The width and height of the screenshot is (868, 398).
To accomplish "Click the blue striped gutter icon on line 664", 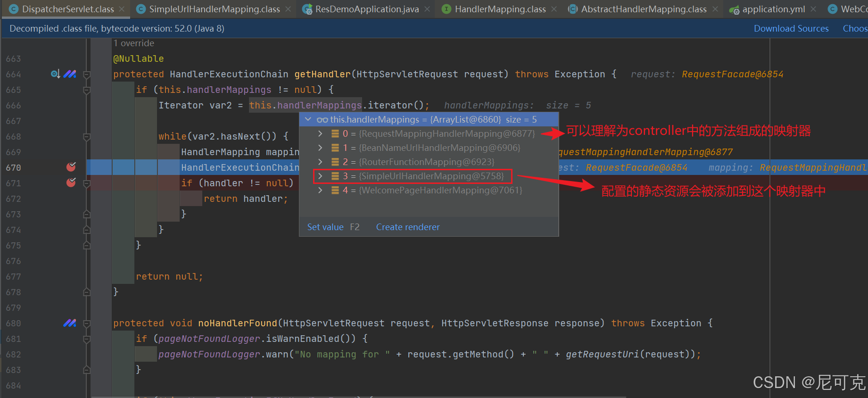I will point(70,74).
